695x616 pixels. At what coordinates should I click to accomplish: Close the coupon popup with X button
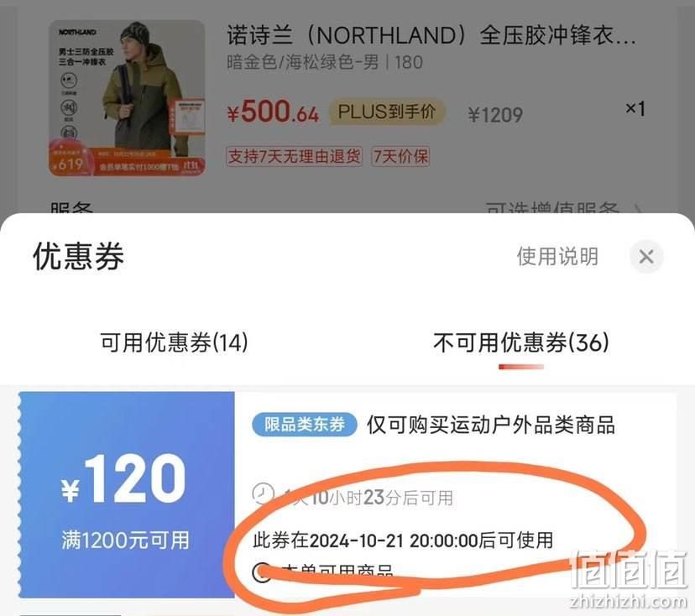point(646,256)
